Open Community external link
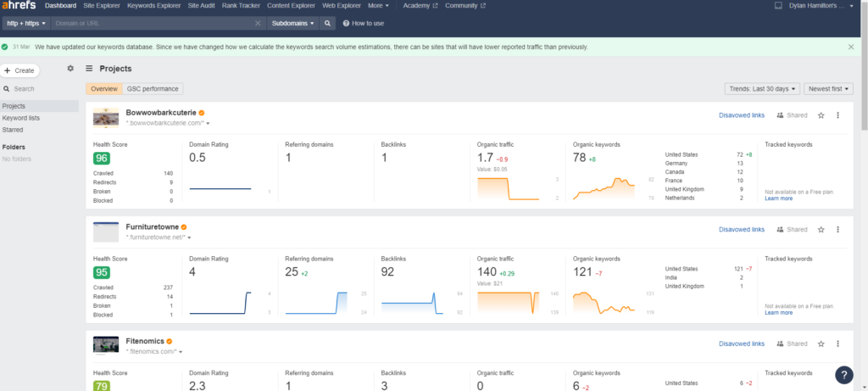Screen dimensions: 868x391 tap(465, 6)
